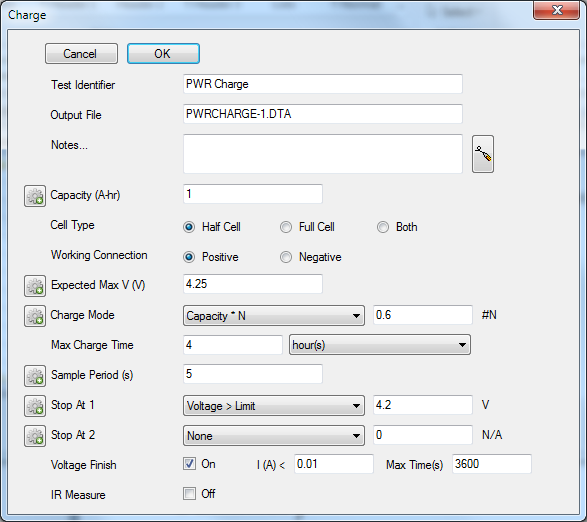587x522 pixels.
Task: Select the Full Cell radio button
Action: point(286,227)
